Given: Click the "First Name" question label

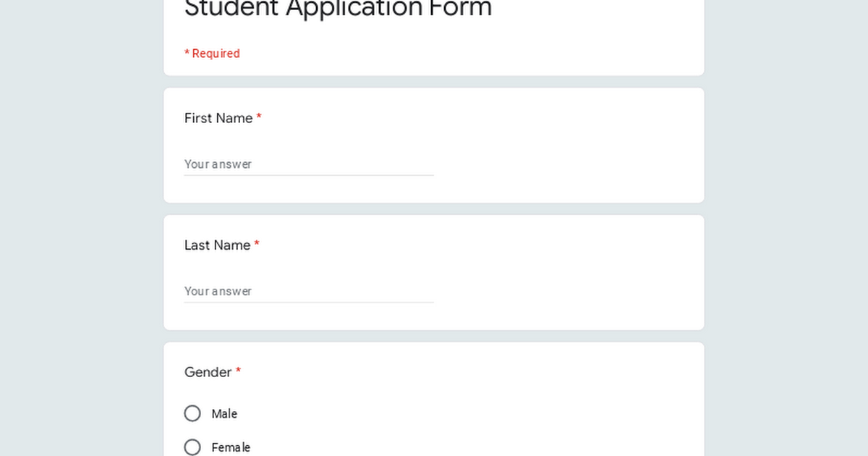Looking at the screenshot, I should tap(218, 118).
